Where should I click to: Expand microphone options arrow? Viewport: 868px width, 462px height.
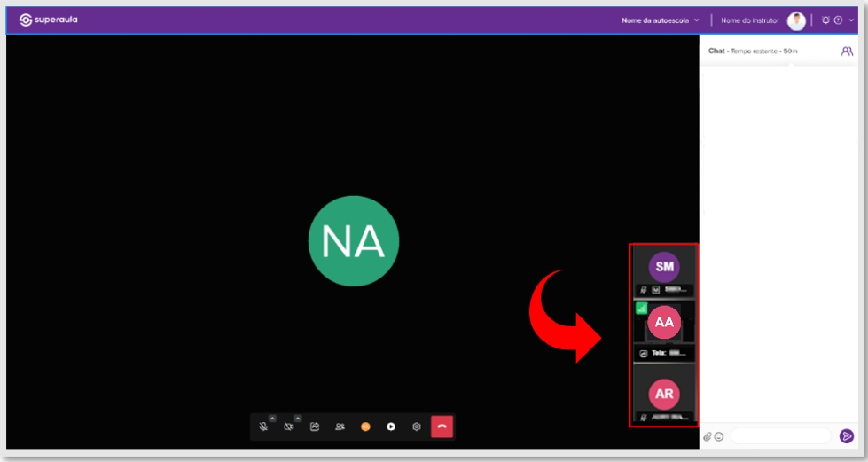pos(272,419)
